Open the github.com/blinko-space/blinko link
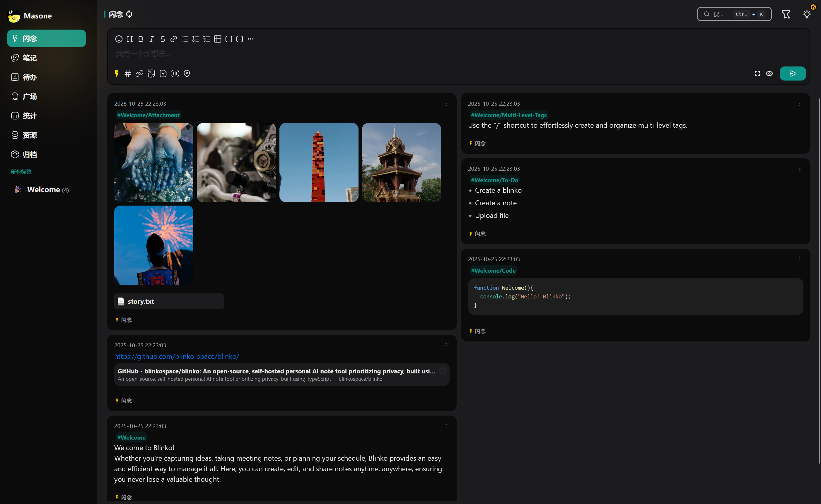The width and height of the screenshot is (821, 504). coord(177,356)
